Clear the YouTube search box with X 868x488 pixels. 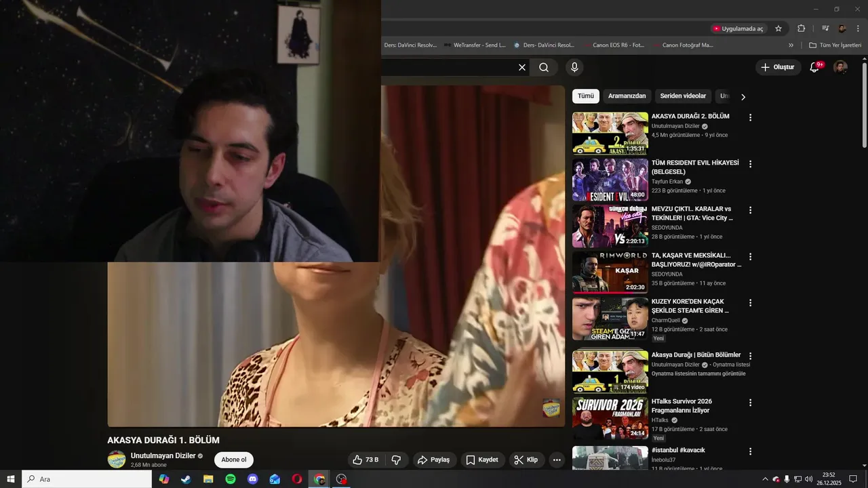point(522,67)
